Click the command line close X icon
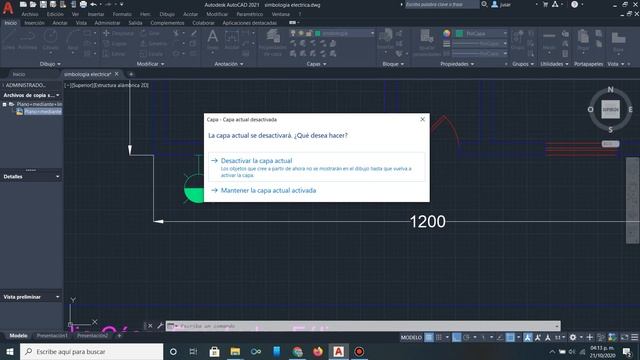Image resolution: width=640 pixels, height=360 pixels. pos(150,326)
